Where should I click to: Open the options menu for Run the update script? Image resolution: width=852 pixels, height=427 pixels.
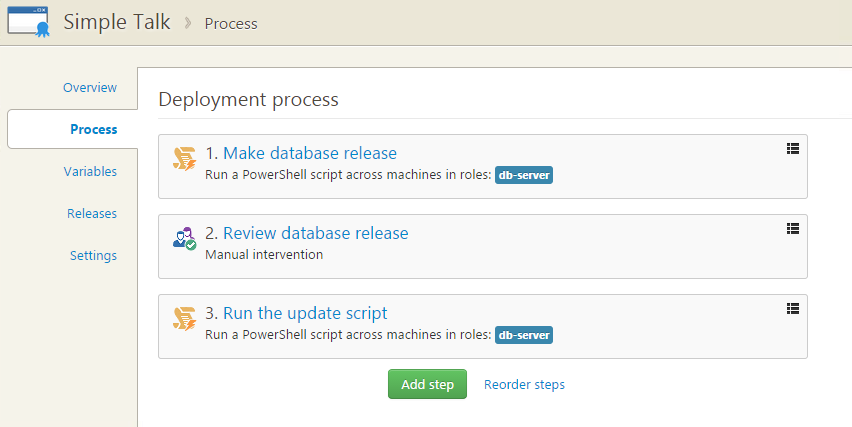point(793,309)
